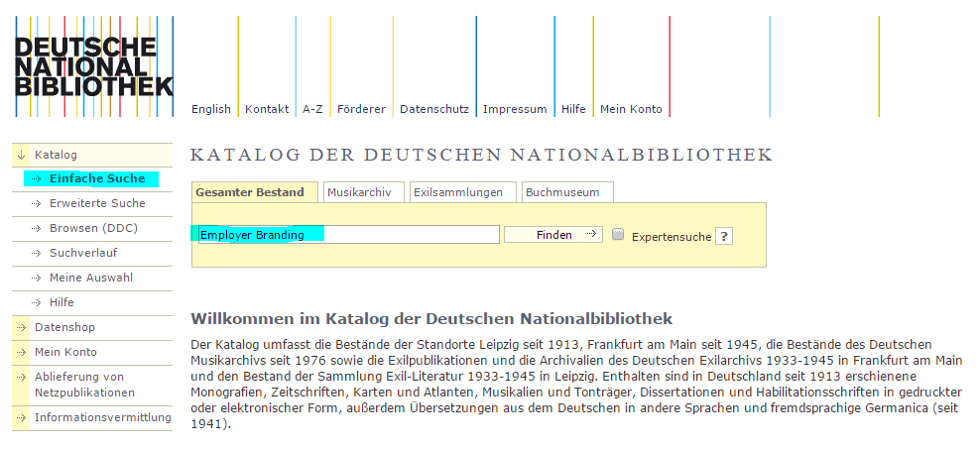Viewport: 980px width, 450px height.
Task: Open the Impressum link
Action: (515, 109)
